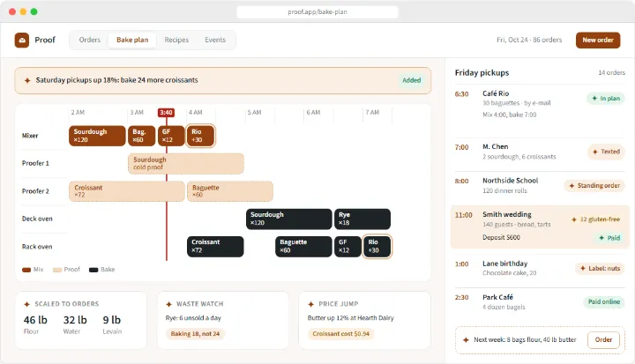635x364 pixels.
Task: Open the Smith wedding pickup order
Action: pyautogui.click(x=540, y=227)
